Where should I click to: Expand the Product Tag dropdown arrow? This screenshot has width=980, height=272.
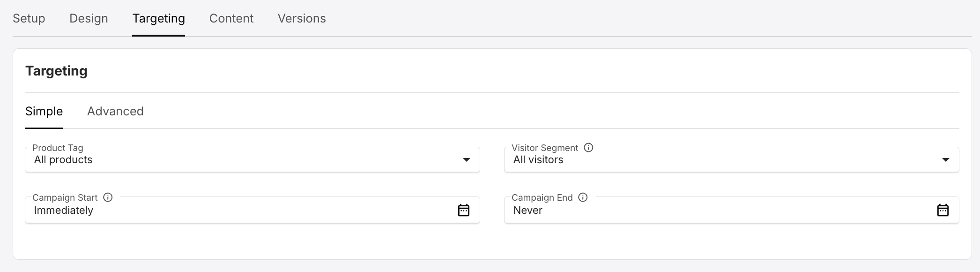pyautogui.click(x=466, y=159)
